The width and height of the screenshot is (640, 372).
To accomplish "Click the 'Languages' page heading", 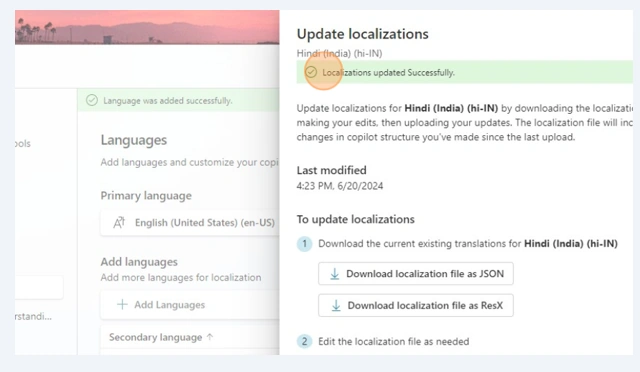I will (134, 140).
